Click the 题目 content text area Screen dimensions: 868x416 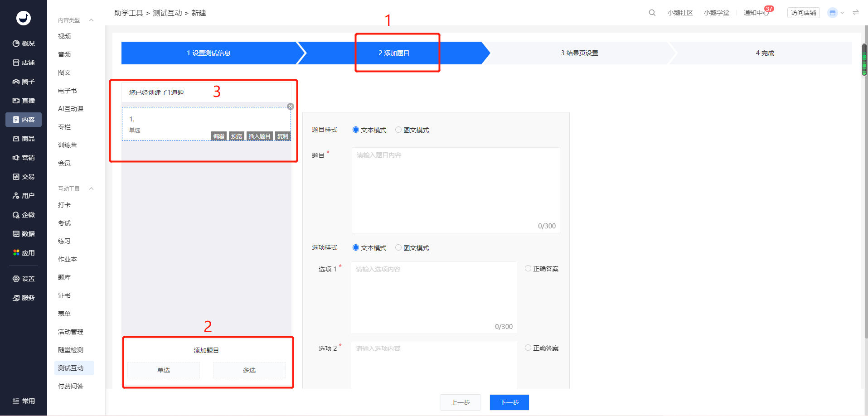[x=456, y=190]
